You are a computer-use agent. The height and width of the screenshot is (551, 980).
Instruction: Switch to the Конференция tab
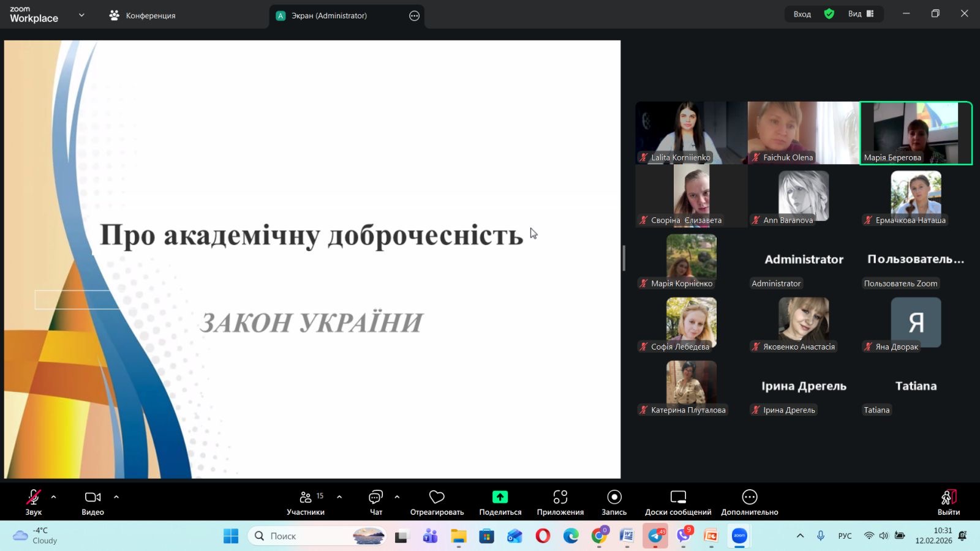142,15
